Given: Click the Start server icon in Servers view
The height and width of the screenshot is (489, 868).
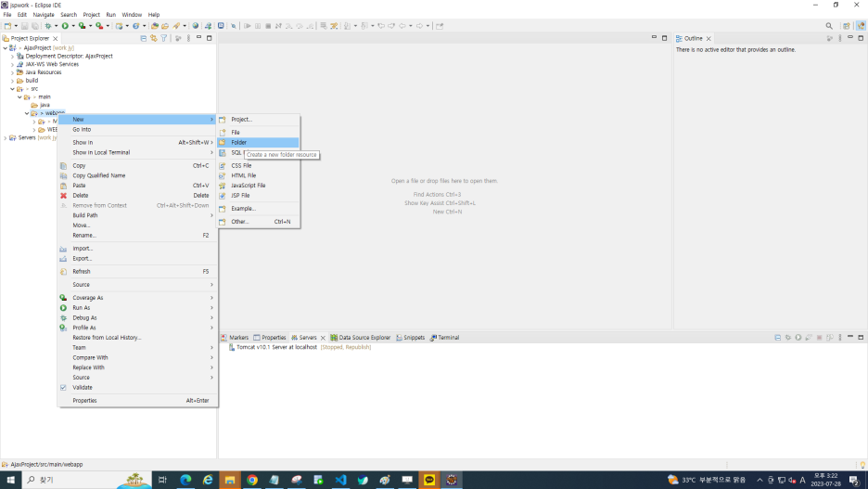Looking at the screenshot, I should pos(798,337).
